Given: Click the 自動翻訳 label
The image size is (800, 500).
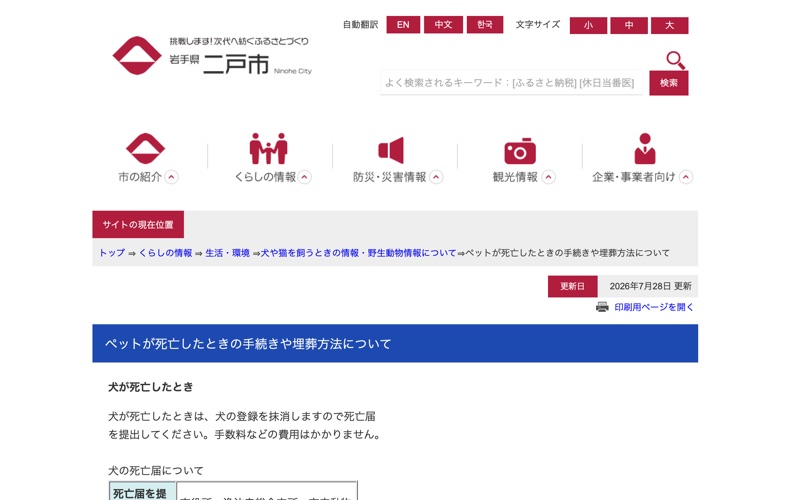Looking at the screenshot, I should tap(360, 24).
